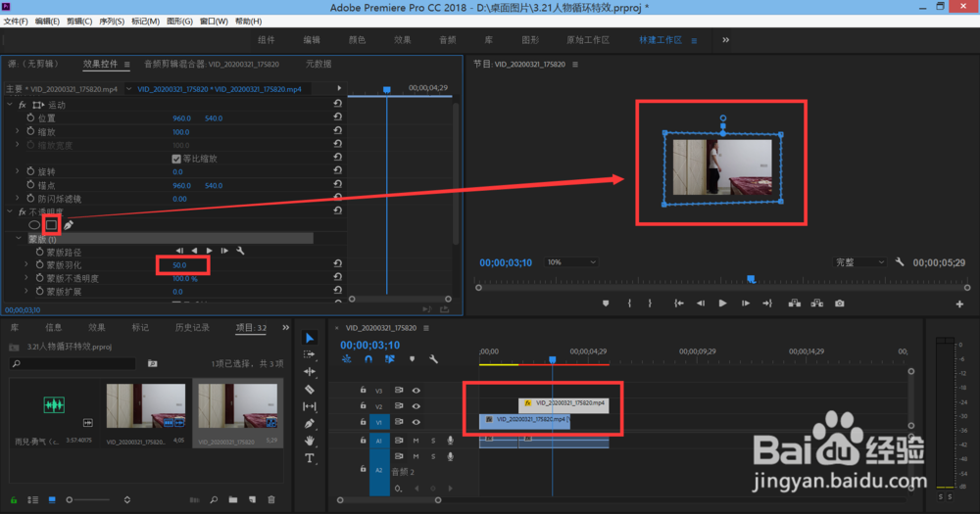Open the File menu
The height and width of the screenshot is (514, 980).
[x=16, y=22]
